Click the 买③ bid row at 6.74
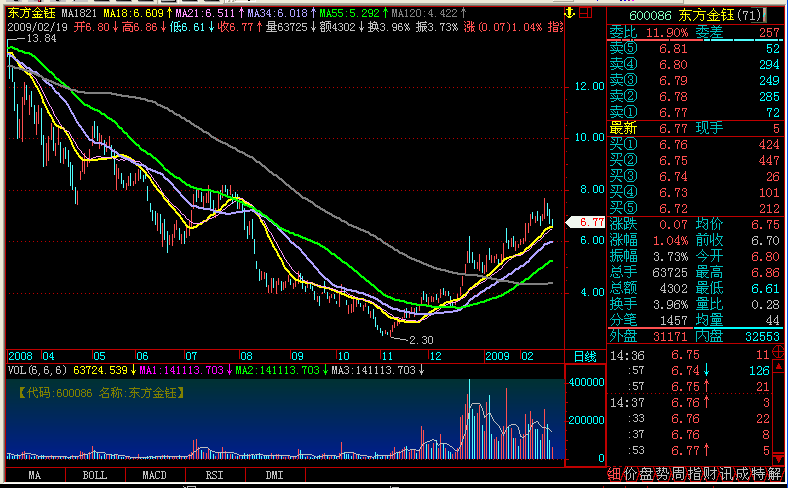The height and width of the screenshot is (488, 788). pos(695,177)
